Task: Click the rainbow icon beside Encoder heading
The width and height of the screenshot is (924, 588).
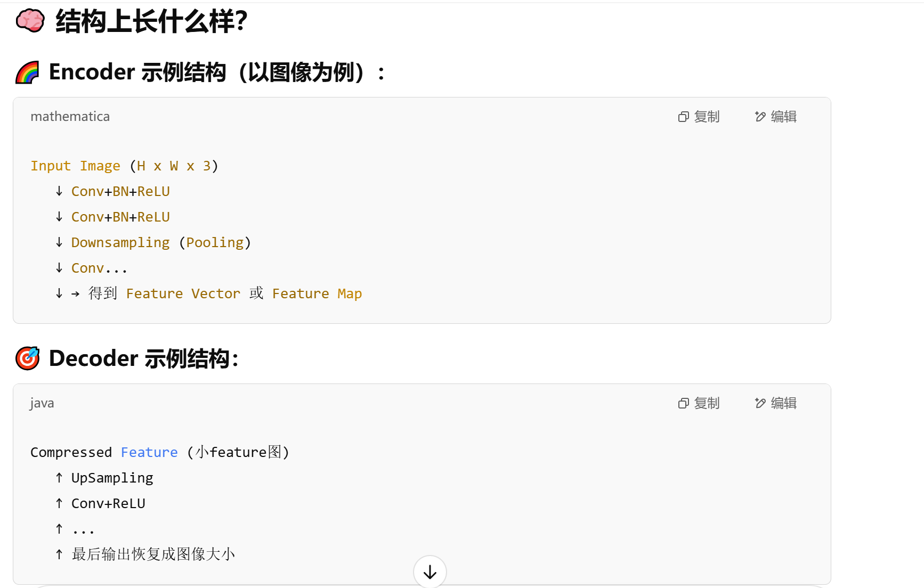Action: coord(27,72)
